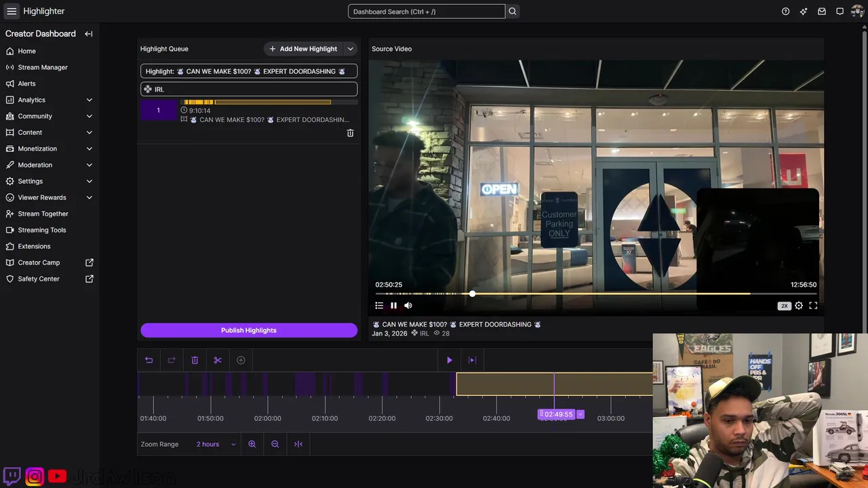
Task: Mute the source video volume
Action: pos(408,306)
